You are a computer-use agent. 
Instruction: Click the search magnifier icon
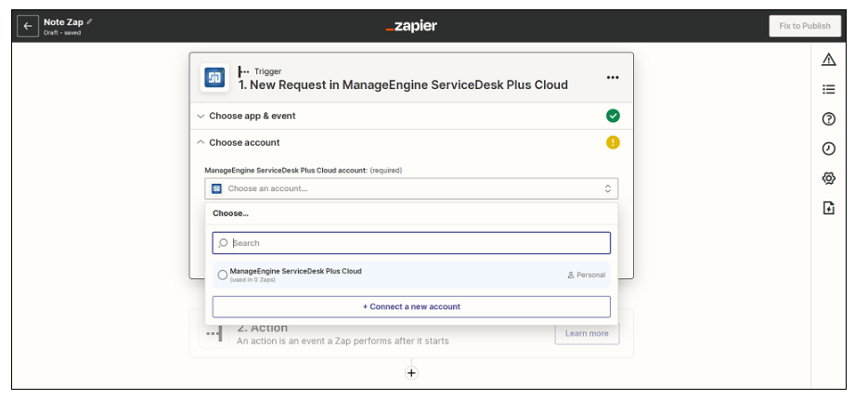click(223, 243)
